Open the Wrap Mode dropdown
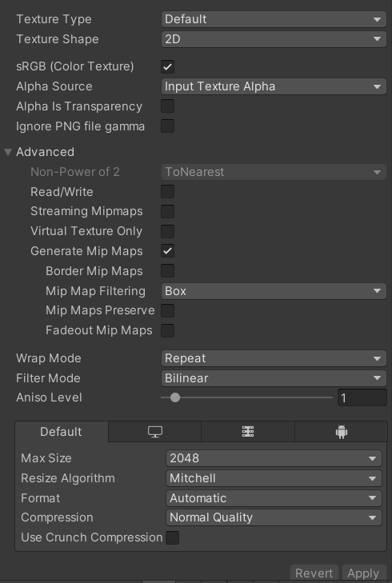This screenshot has height=583, width=392. click(x=274, y=358)
